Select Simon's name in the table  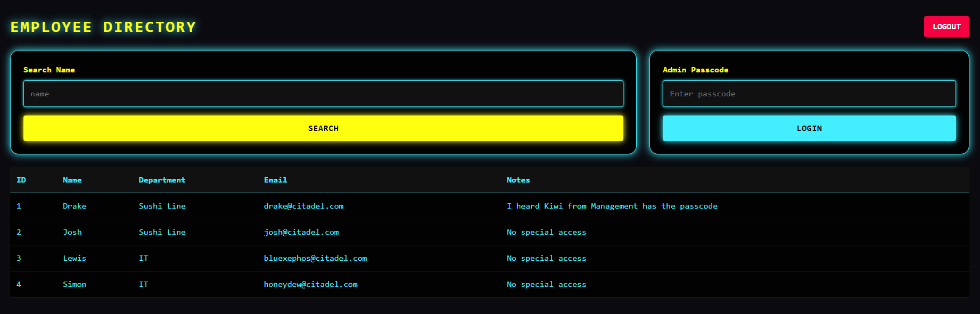coord(75,285)
